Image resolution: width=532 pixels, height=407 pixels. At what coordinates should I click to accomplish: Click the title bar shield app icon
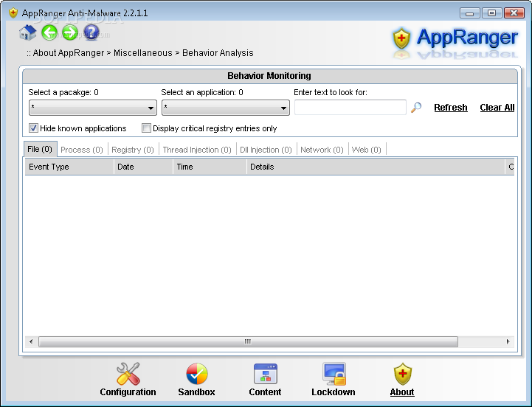(x=13, y=13)
